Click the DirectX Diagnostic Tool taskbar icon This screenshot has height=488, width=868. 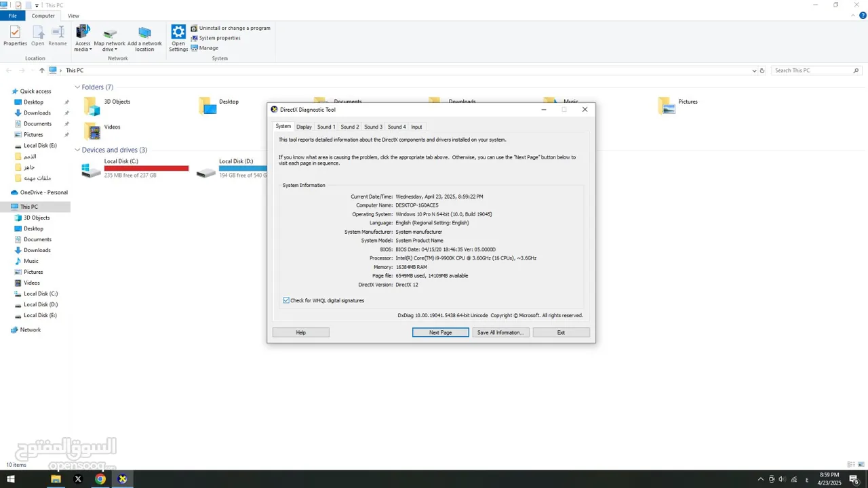point(123,479)
